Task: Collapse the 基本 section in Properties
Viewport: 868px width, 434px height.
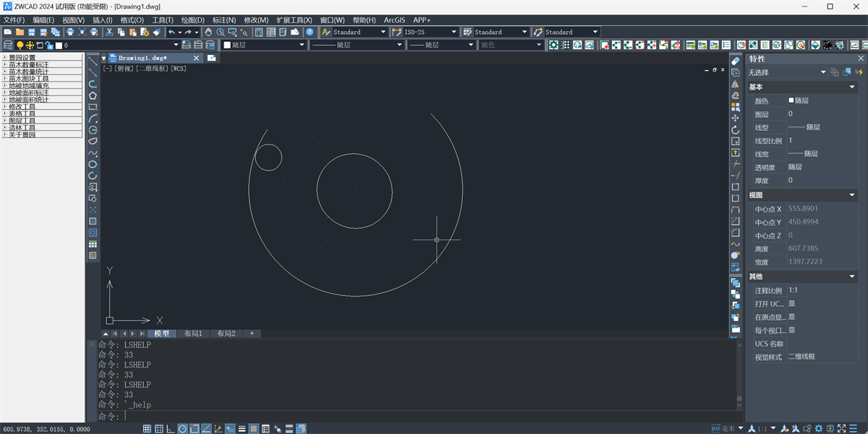Action: (852, 87)
